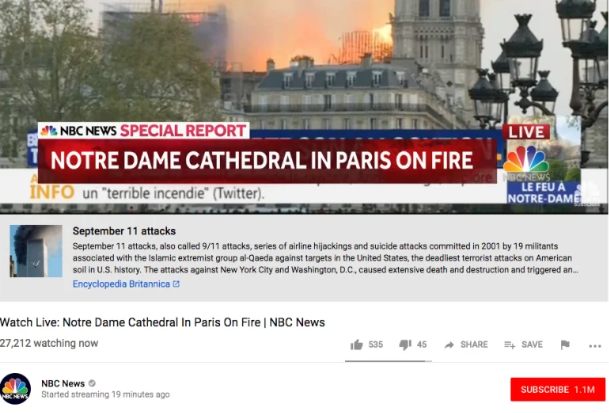Click the dislike count 45
Viewport: 609px width, 413px height.
[x=422, y=345]
